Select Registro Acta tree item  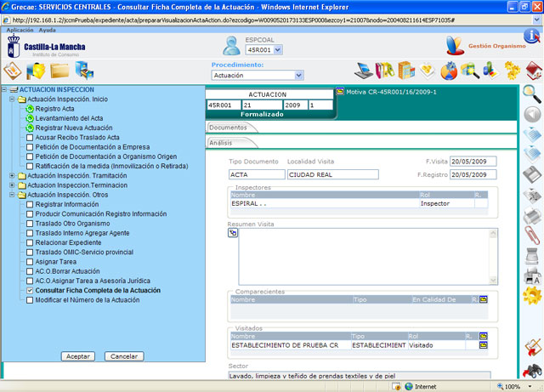pos(54,109)
